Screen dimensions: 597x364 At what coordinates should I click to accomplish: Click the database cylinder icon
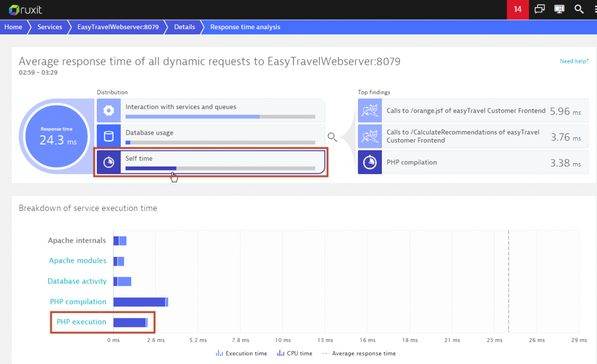[x=108, y=136]
